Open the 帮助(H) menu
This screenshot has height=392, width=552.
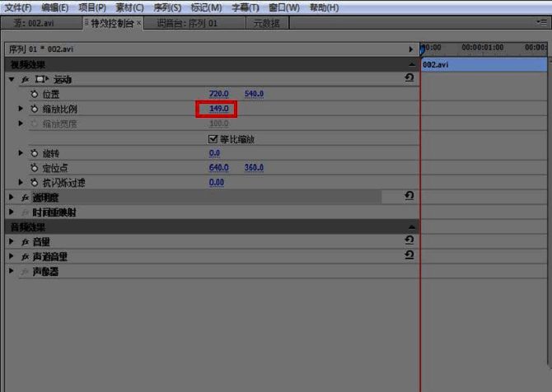324,7
